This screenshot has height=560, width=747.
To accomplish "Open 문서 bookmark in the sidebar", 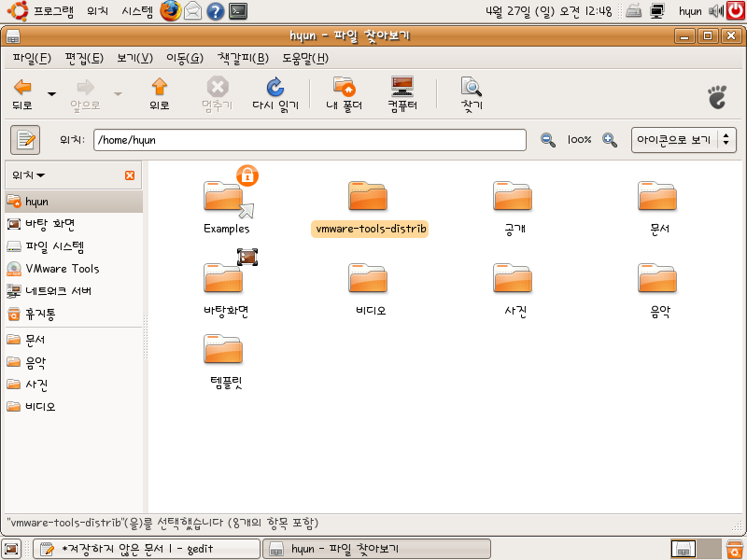I will tap(74, 340).
